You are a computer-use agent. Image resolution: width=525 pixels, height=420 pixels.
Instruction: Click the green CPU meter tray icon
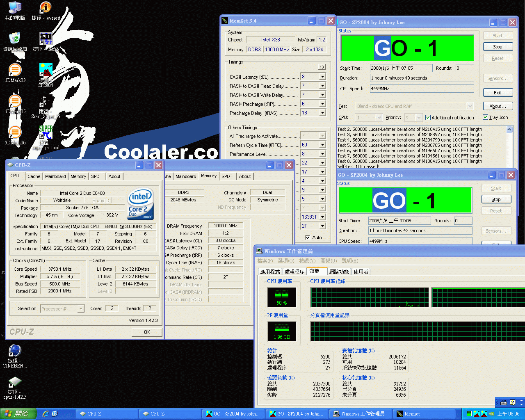coord(469,414)
